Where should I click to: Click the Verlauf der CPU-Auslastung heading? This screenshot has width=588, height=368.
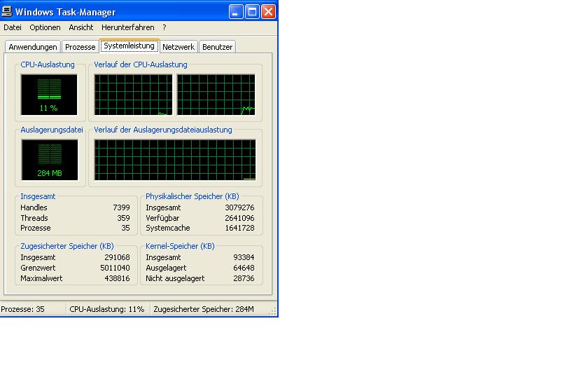(141, 64)
